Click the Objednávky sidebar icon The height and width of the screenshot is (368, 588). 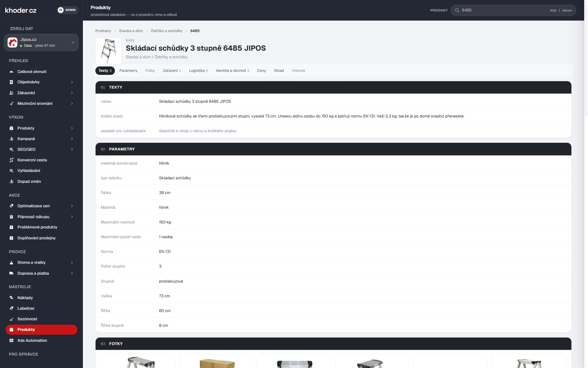11,82
